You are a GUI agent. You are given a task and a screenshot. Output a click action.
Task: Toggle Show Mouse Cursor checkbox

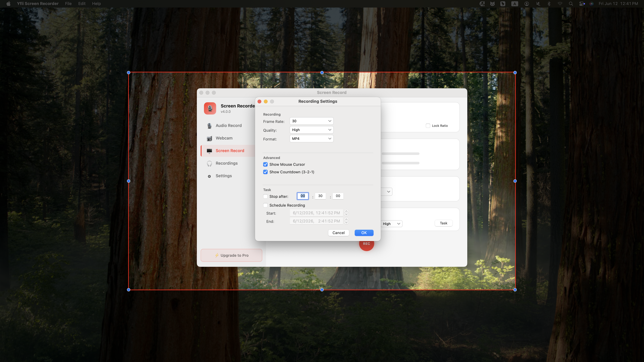coord(265,164)
